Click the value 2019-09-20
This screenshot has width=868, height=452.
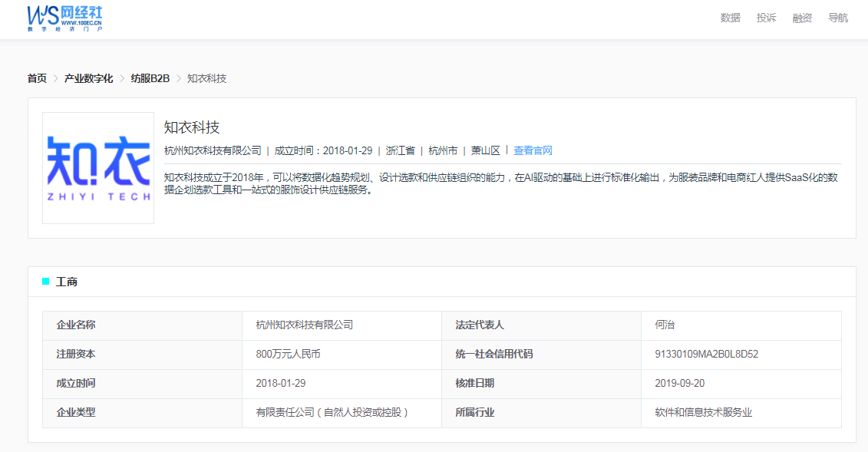[x=680, y=384]
